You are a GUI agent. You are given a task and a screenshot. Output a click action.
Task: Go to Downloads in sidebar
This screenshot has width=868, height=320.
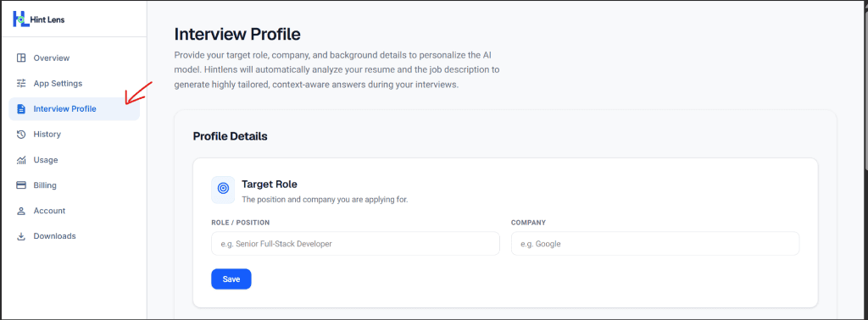(75, 236)
